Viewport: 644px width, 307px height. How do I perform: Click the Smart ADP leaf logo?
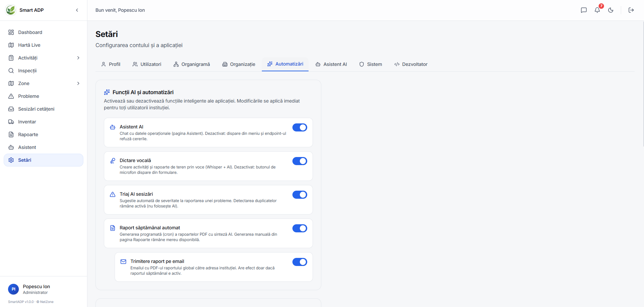pyautogui.click(x=11, y=10)
